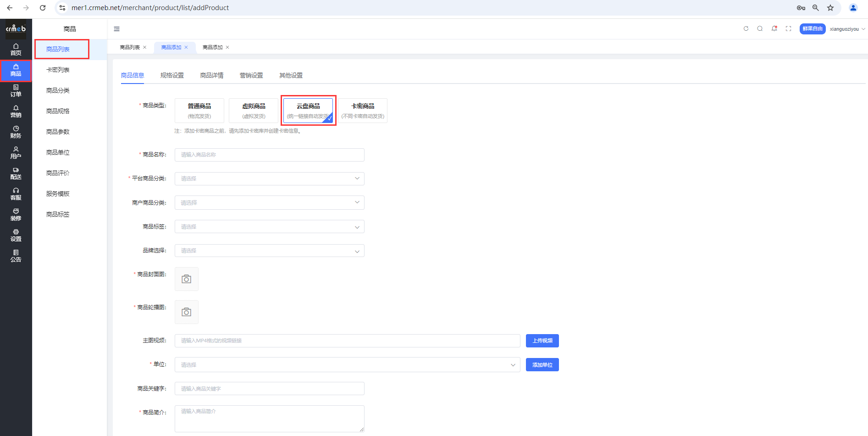
Task: Click the refresh icon in top header
Action: [746, 28]
